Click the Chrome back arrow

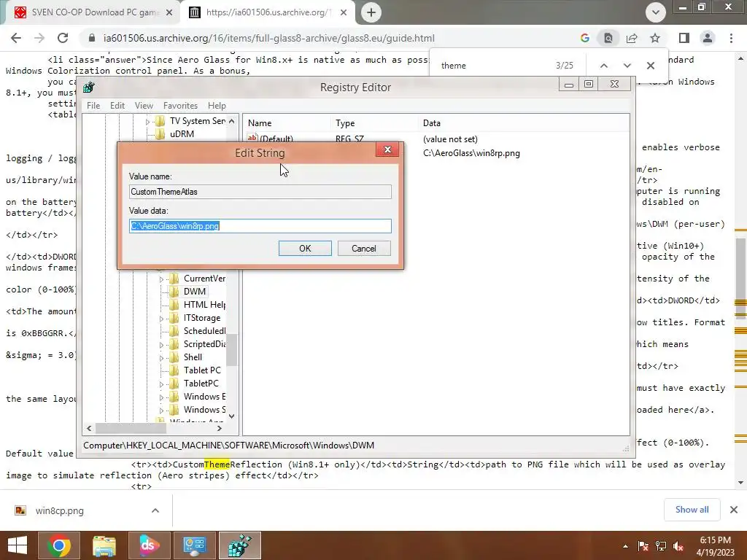(16, 38)
